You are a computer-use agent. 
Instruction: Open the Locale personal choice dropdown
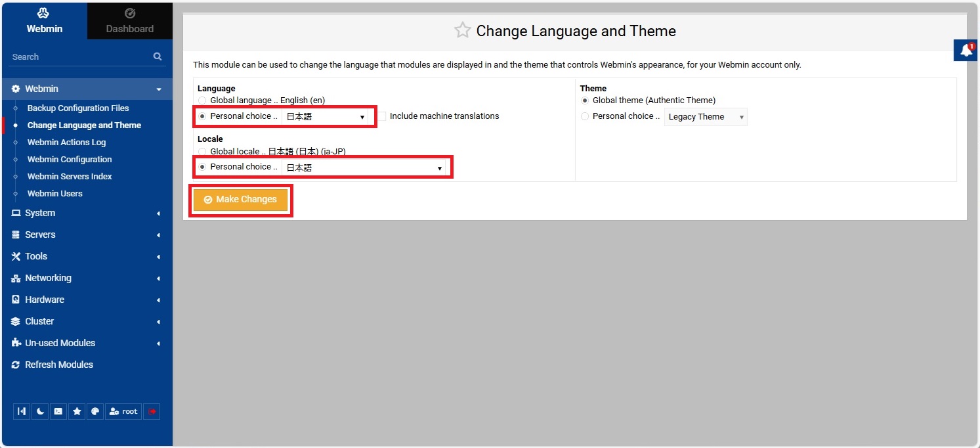coord(364,168)
